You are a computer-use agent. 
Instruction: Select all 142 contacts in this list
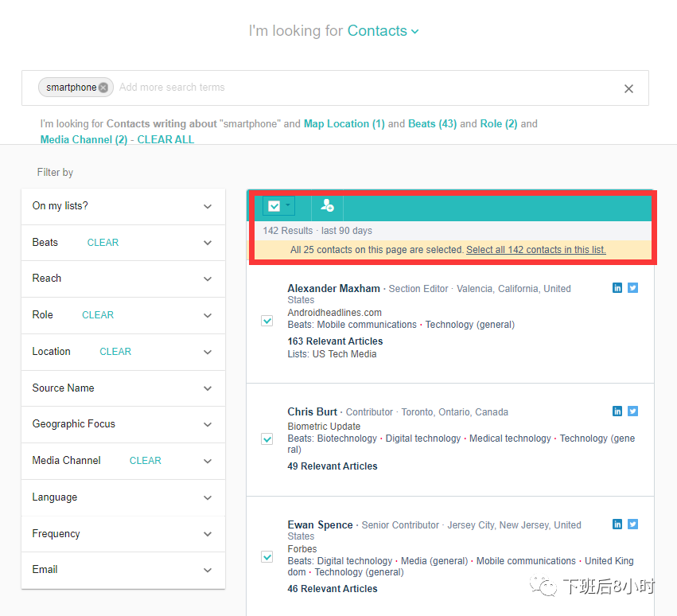536,250
